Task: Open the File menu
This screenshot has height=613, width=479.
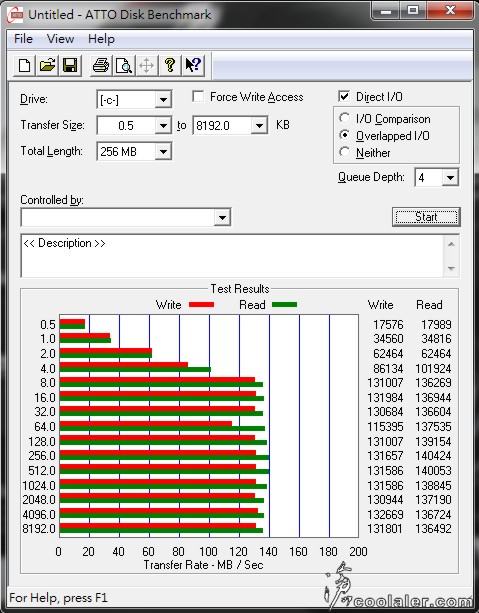Action: 23,39
